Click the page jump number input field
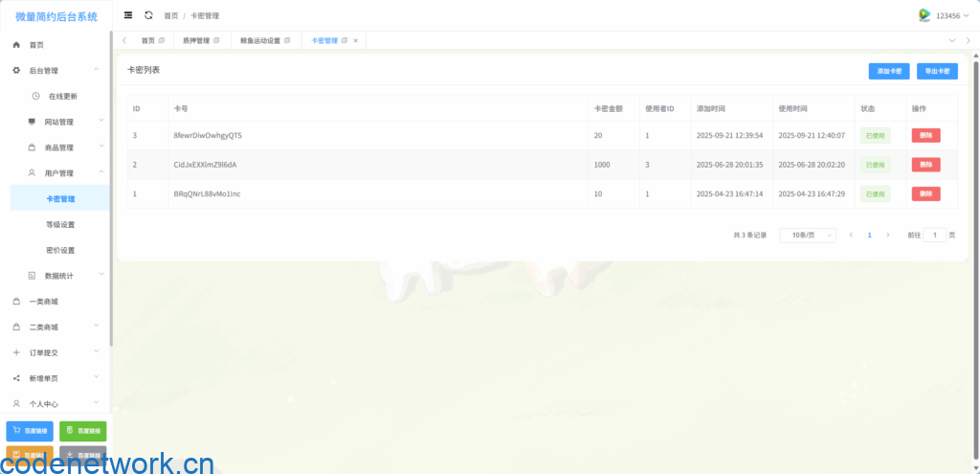 [935, 235]
